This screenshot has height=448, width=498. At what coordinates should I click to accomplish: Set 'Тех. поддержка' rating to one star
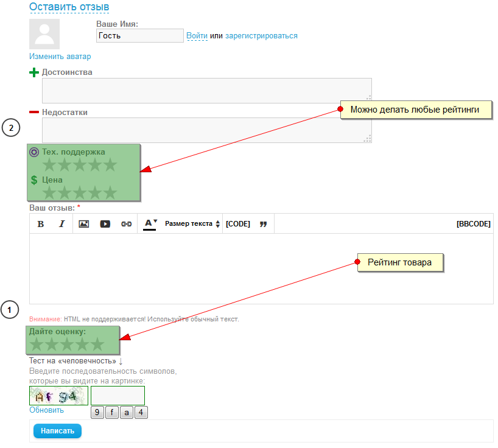[x=49, y=165]
